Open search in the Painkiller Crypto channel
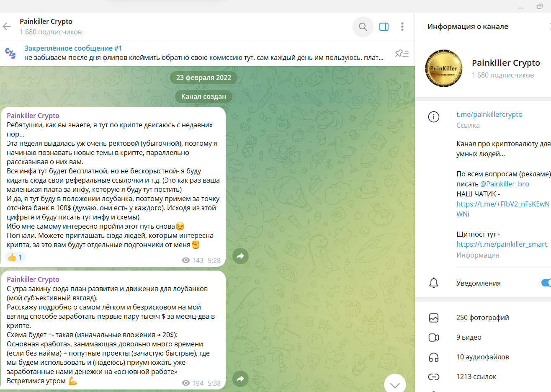 pyautogui.click(x=363, y=27)
